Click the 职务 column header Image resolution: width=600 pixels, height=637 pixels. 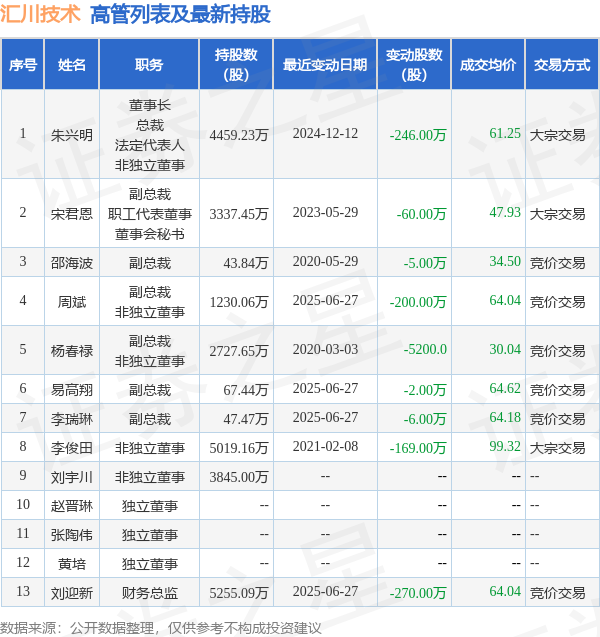click(x=149, y=65)
